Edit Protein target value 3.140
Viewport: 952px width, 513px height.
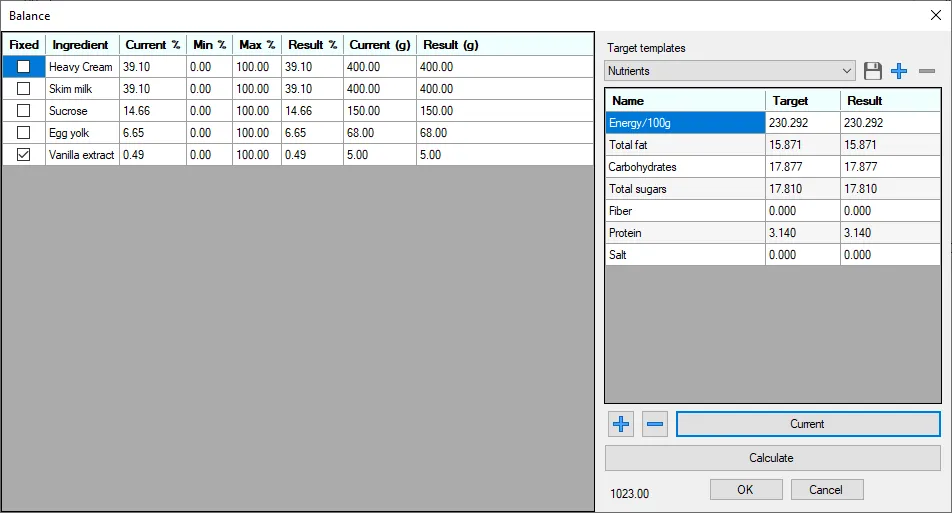pyautogui.click(x=803, y=233)
